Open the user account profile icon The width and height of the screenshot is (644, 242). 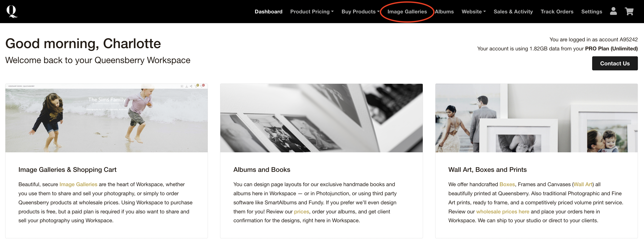613,11
